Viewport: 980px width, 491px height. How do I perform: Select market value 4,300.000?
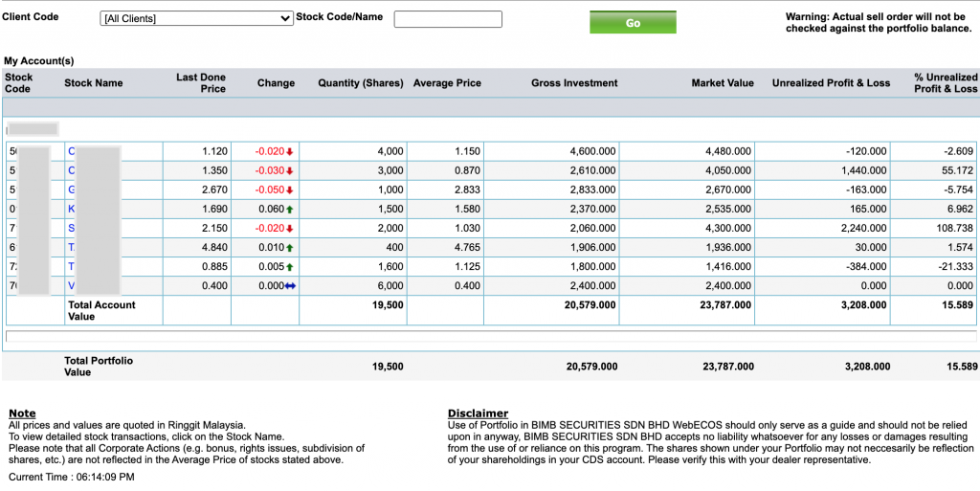coord(728,229)
